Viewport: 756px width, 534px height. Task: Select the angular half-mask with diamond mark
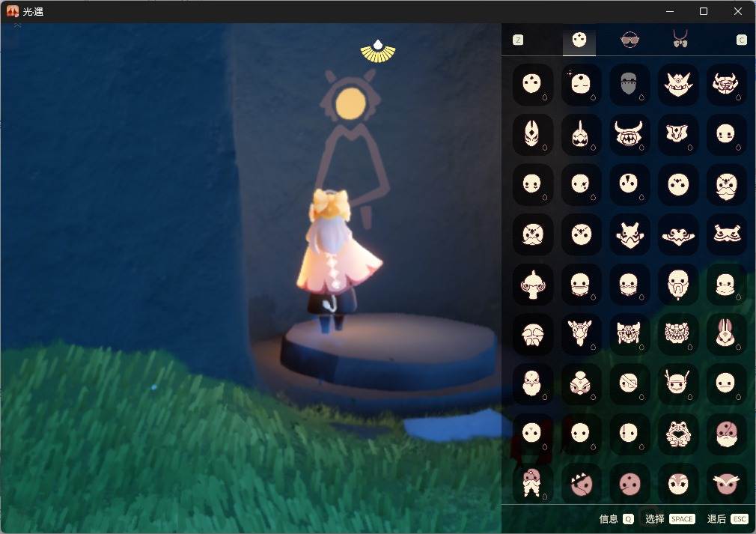point(678,134)
